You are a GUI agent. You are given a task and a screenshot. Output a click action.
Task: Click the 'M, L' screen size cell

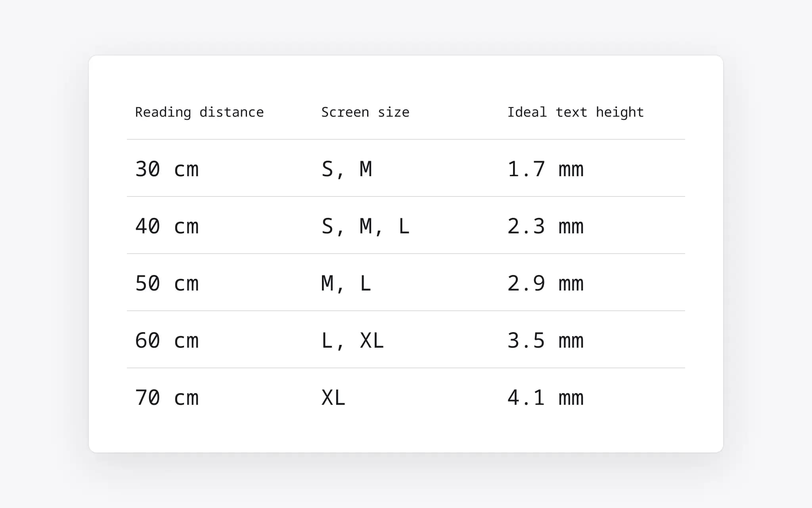(x=346, y=284)
